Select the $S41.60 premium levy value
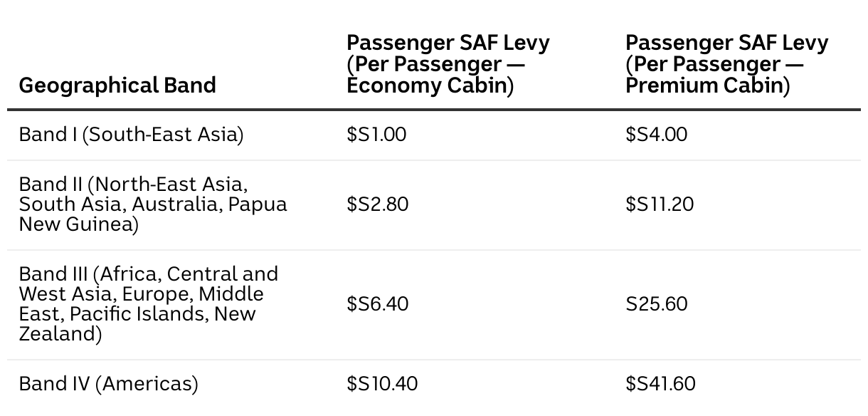The height and width of the screenshot is (416, 868). point(660,384)
